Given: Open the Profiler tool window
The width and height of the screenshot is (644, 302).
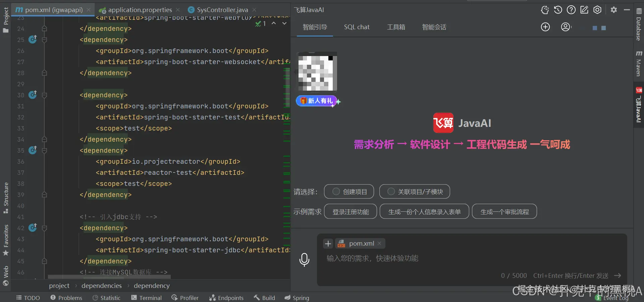Looking at the screenshot, I should (x=185, y=298).
